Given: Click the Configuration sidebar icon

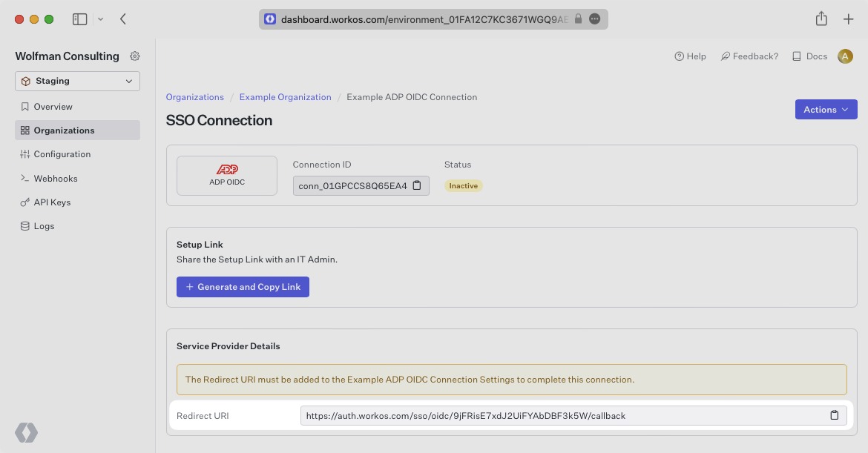Looking at the screenshot, I should click(x=24, y=154).
